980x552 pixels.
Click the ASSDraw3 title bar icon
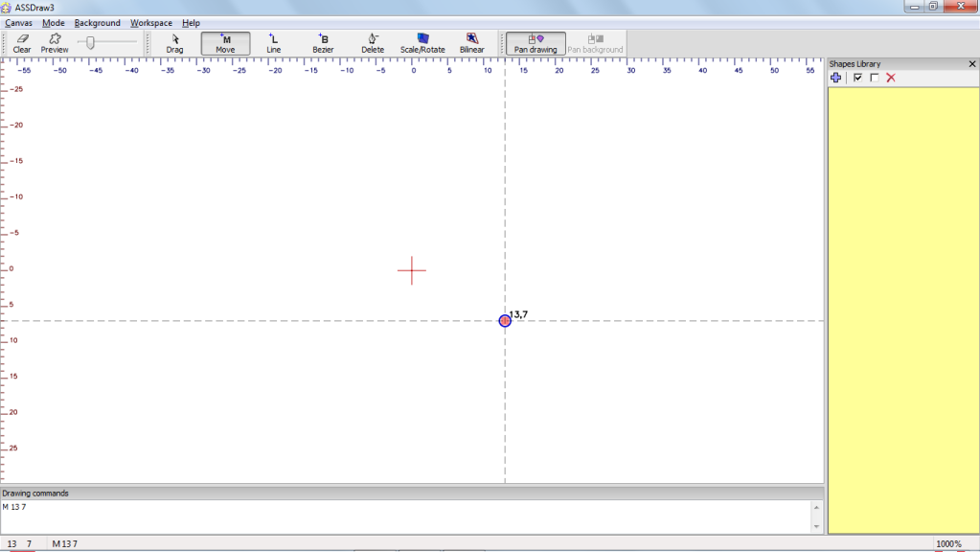(x=7, y=8)
